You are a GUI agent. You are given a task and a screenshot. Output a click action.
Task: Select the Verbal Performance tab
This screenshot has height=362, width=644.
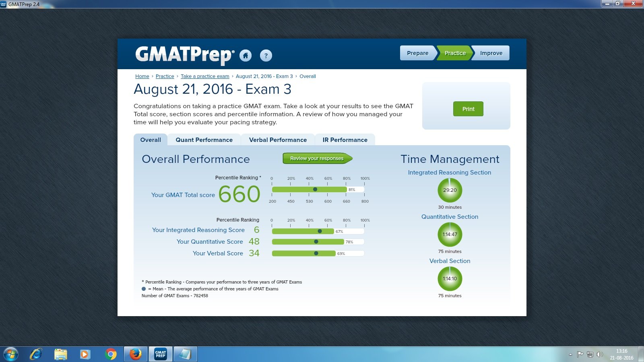tap(278, 140)
